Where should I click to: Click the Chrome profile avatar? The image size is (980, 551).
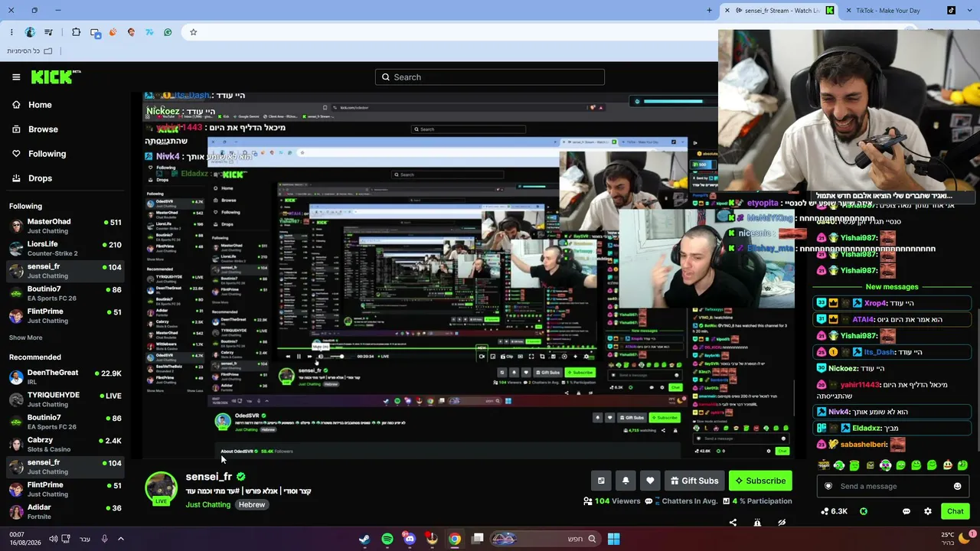(30, 32)
